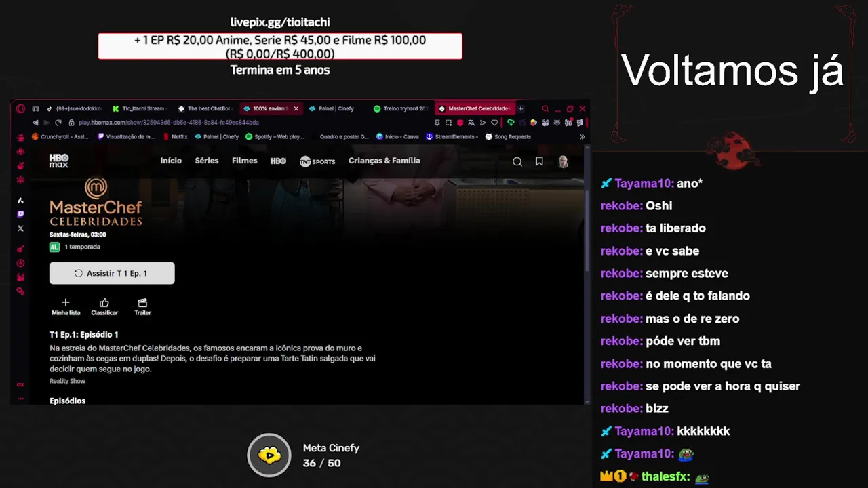Play the Trailer clapperboard icon
The image size is (868, 488).
coord(142,302)
